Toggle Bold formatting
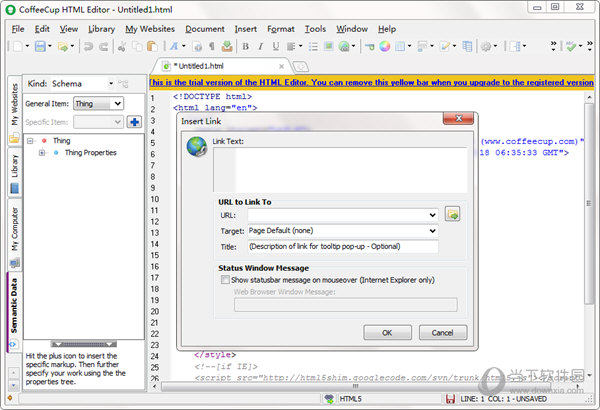Viewport: 600px width, 410px height. pos(246,47)
